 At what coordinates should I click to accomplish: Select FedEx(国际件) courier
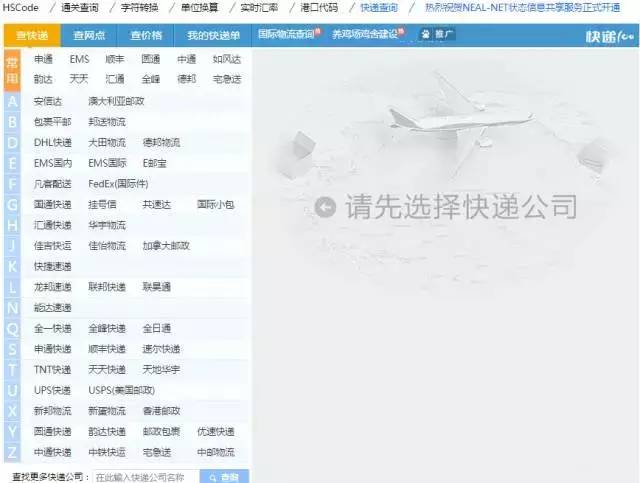118,184
